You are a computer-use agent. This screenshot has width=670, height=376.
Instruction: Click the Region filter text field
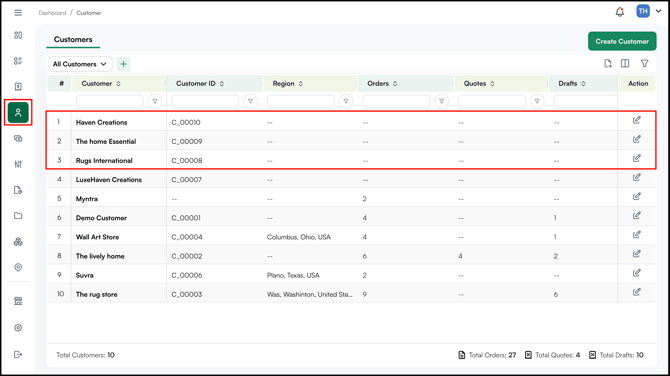tap(301, 101)
